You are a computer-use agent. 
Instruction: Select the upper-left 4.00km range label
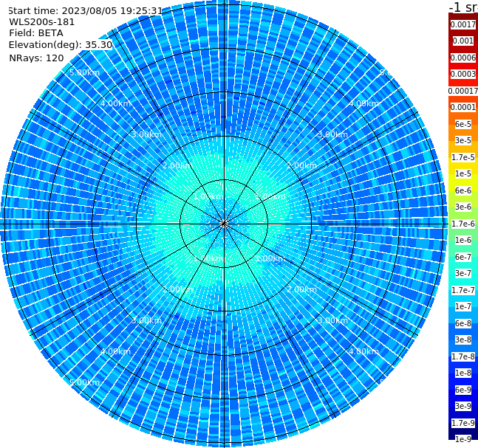tap(115, 103)
